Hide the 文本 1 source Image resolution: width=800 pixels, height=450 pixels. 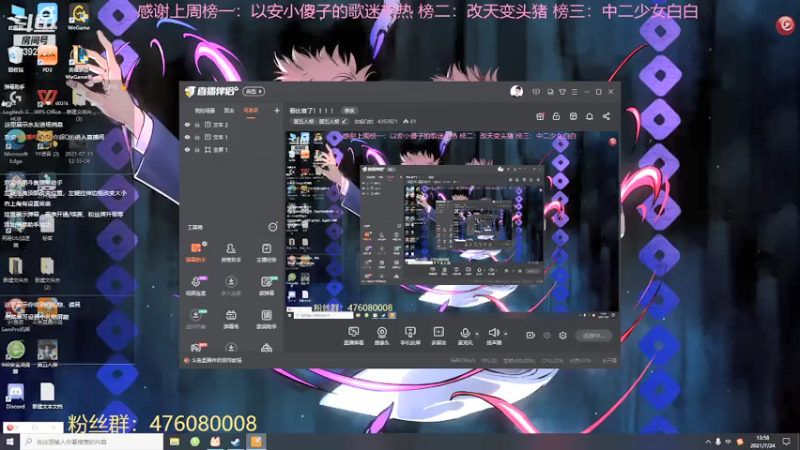(x=187, y=137)
